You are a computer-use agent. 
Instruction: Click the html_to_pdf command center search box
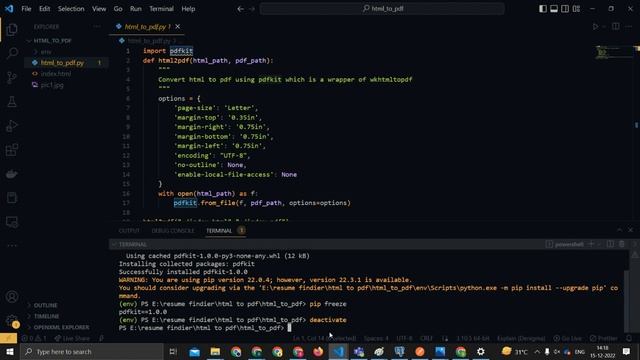[x=382, y=9]
